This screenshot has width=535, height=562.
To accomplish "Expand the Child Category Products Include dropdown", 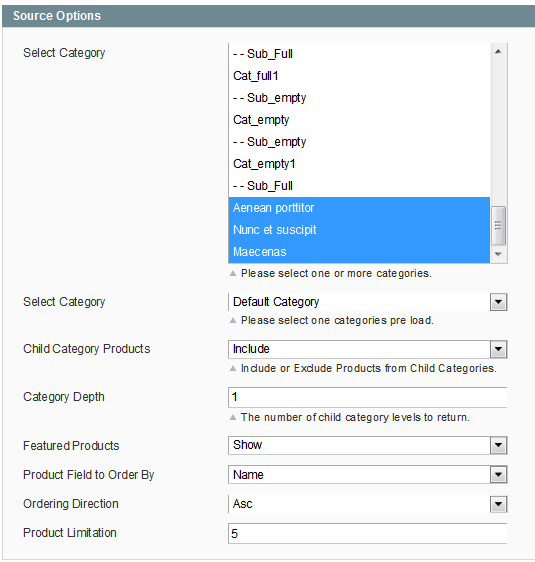I will point(498,349).
